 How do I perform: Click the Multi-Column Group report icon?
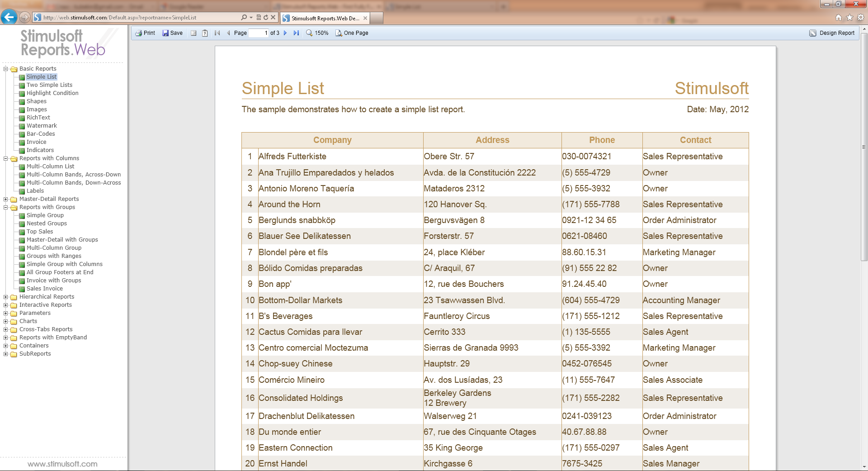[22, 248]
